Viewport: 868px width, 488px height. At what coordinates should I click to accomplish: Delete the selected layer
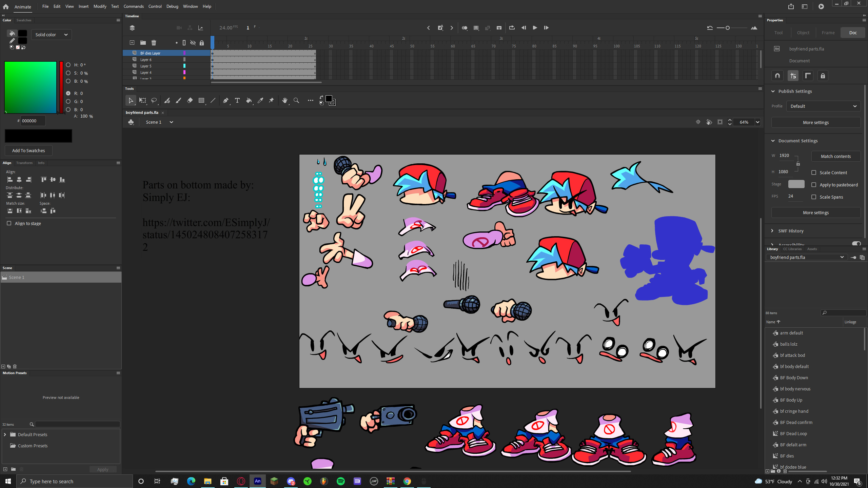(x=154, y=43)
